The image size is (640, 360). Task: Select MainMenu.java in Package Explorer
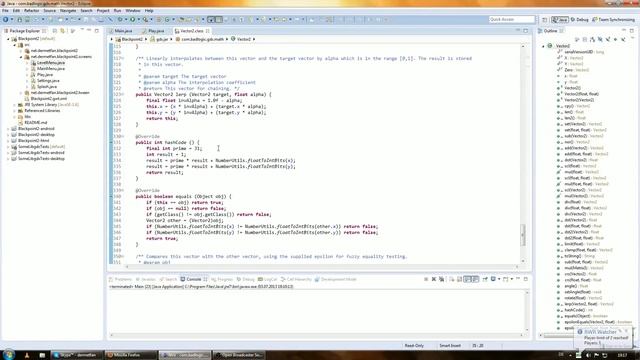coord(51,69)
